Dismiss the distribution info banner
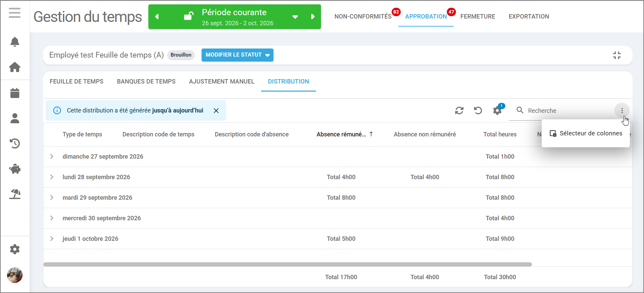Viewport: 644px width, 293px height. tap(216, 110)
